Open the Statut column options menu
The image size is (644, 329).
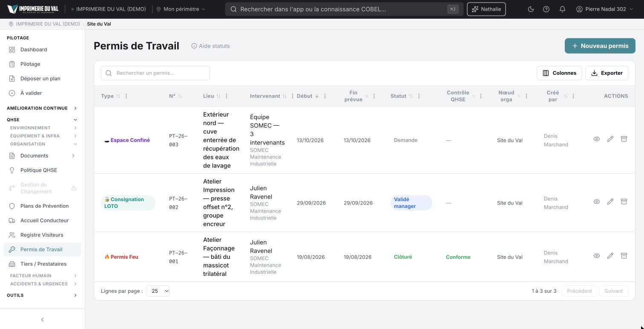coord(419,96)
